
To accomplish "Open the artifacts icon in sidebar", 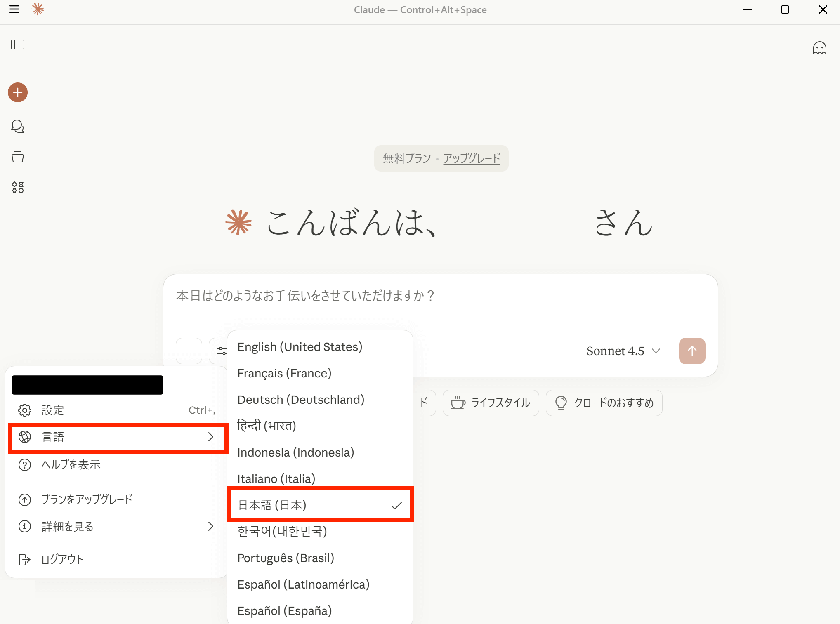I will pyautogui.click(x=18, y=187).
